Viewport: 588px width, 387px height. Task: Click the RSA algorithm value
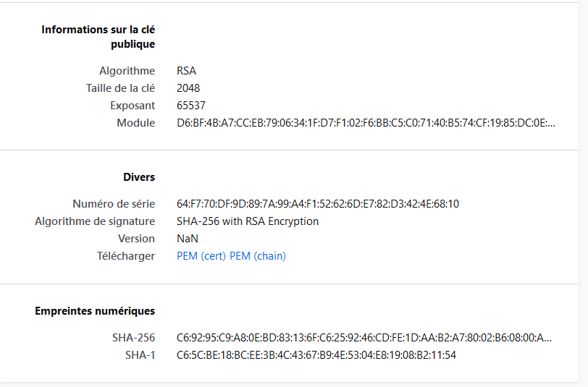(186, 71)
